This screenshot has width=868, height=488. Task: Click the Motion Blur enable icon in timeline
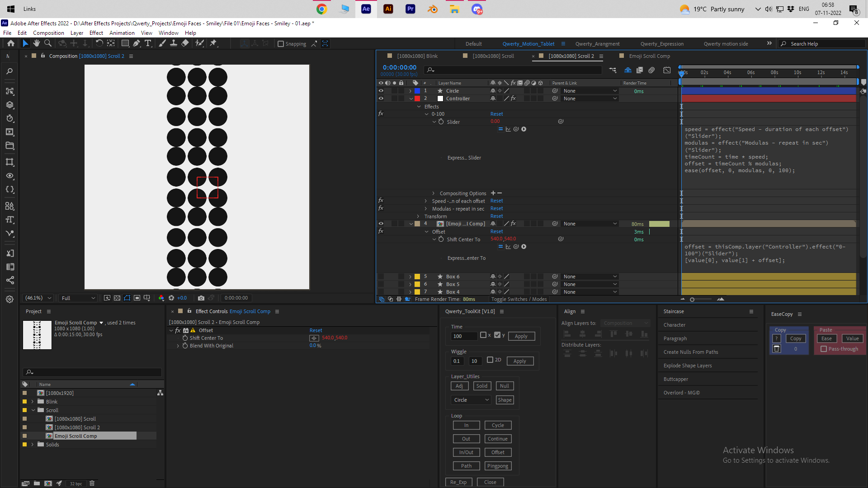coord(651,70)
